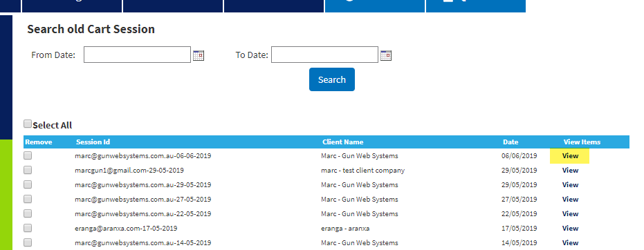Select session id marc@gunwebsystems.com.au-06-06-2019
This screenshot has width=644, height=250.
pos(143,156)
